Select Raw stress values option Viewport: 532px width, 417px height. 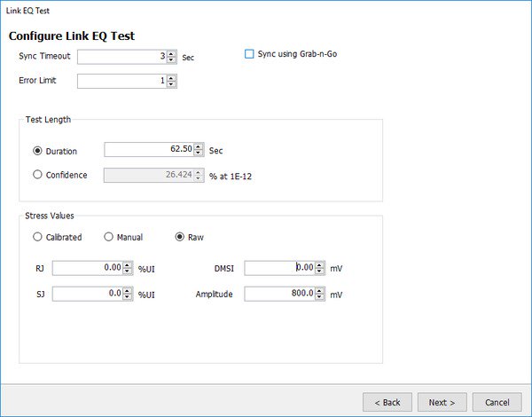pos(181,237)
